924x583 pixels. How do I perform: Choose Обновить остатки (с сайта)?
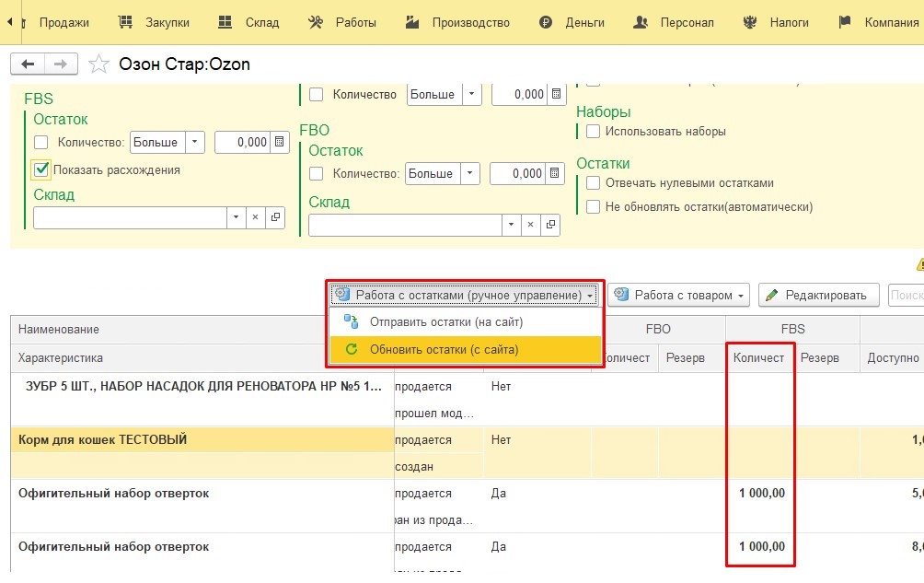(466, 349)
